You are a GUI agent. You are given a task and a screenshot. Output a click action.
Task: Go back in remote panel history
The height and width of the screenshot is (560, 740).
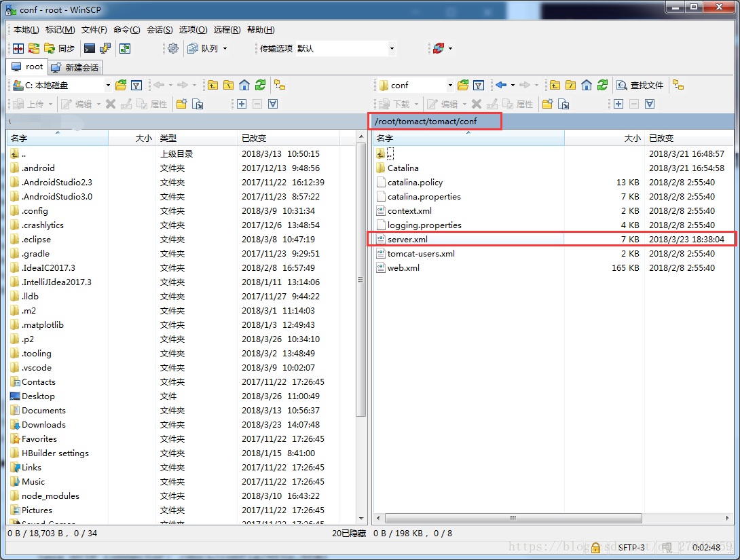tap(501, 86)
